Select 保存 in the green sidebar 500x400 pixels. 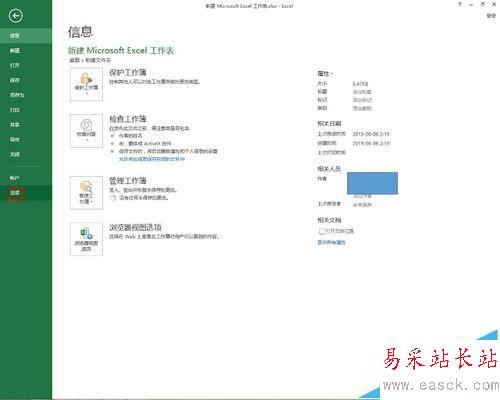(26, 80)
